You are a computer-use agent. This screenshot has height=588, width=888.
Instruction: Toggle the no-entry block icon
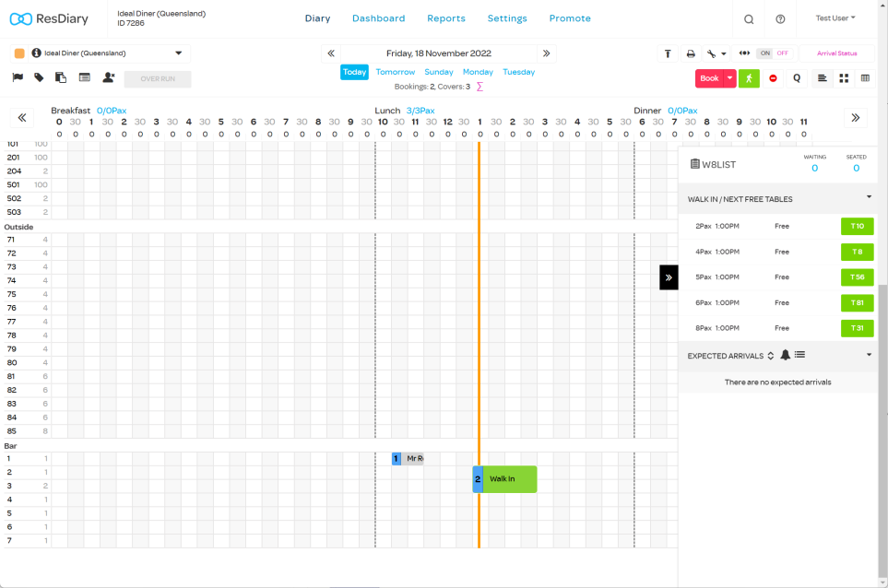(x=773, y=77)
